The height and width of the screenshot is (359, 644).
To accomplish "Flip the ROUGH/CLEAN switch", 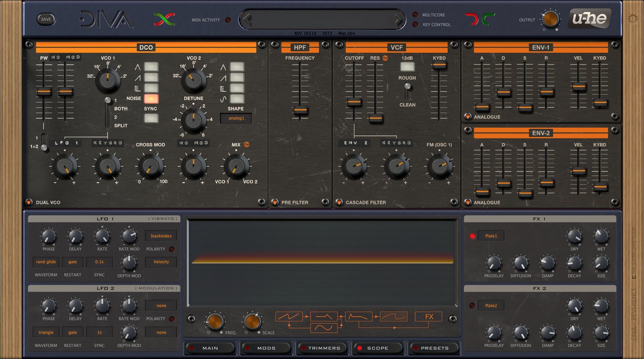I will point(407,91).
